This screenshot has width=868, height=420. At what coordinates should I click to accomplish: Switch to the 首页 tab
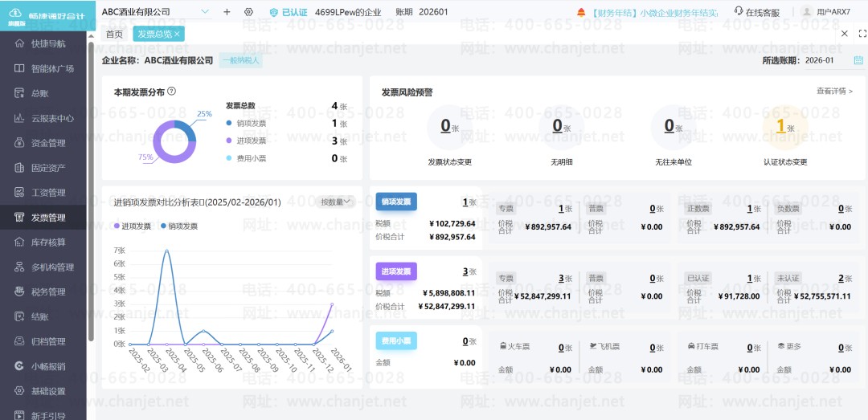114,34
